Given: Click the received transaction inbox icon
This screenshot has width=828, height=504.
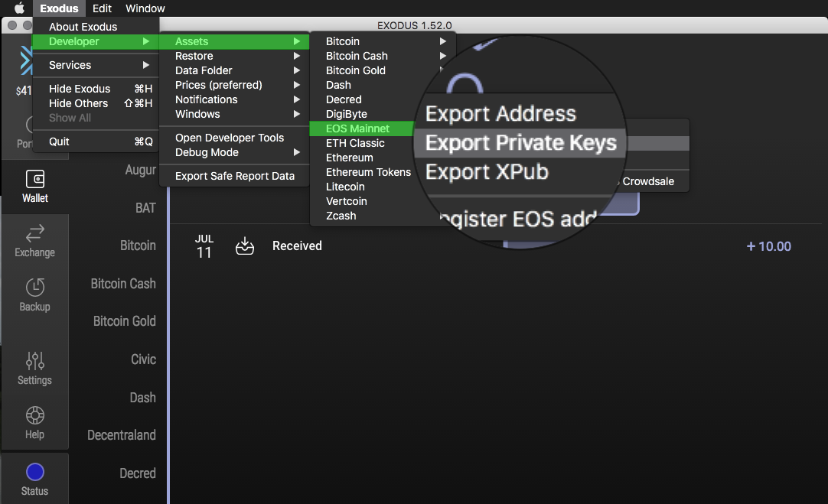Looking at the screenshot, I should (244, 245).
